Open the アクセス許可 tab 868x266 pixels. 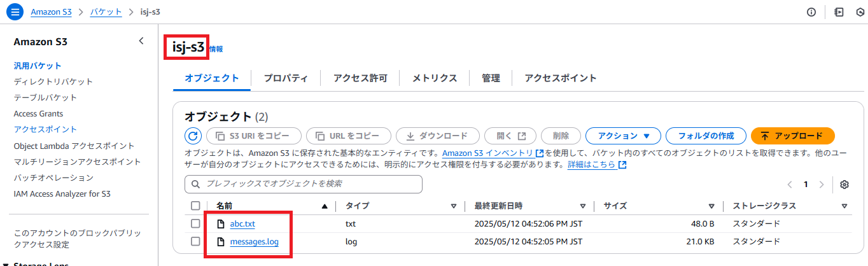click(x=360, y=78)
